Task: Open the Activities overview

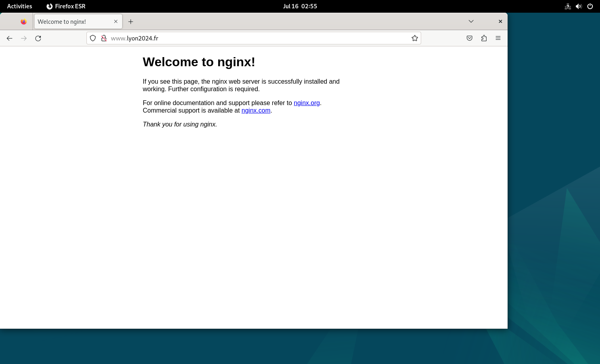Action: point(19,6)
